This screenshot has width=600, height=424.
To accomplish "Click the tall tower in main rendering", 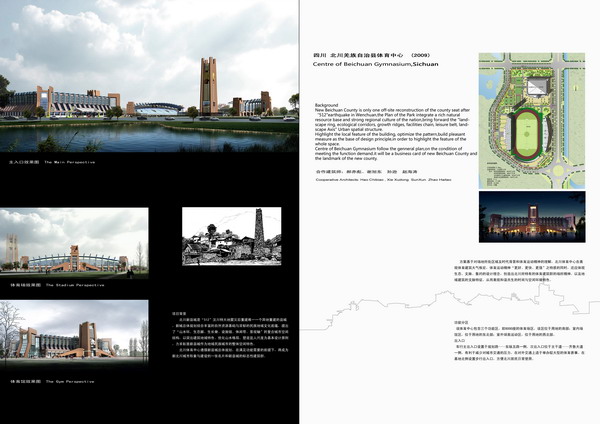I will click(x=209, y=86).
